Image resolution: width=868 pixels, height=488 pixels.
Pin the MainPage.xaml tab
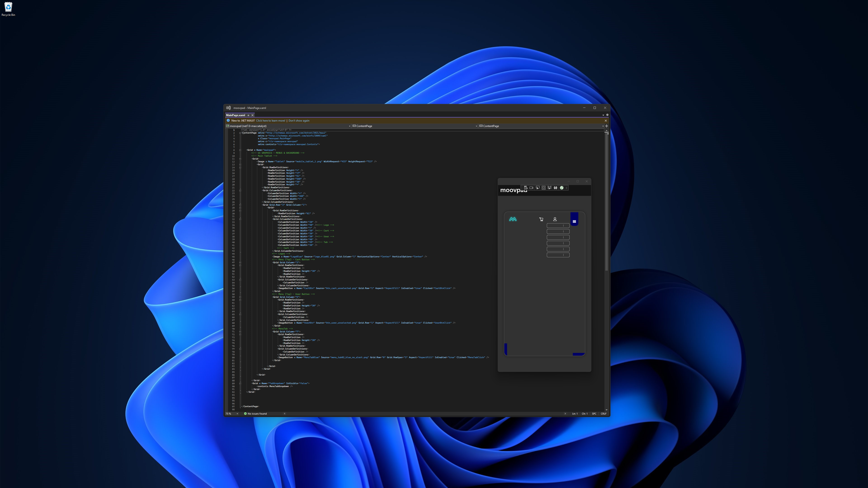pyautogui.click(x=248, y=115)
